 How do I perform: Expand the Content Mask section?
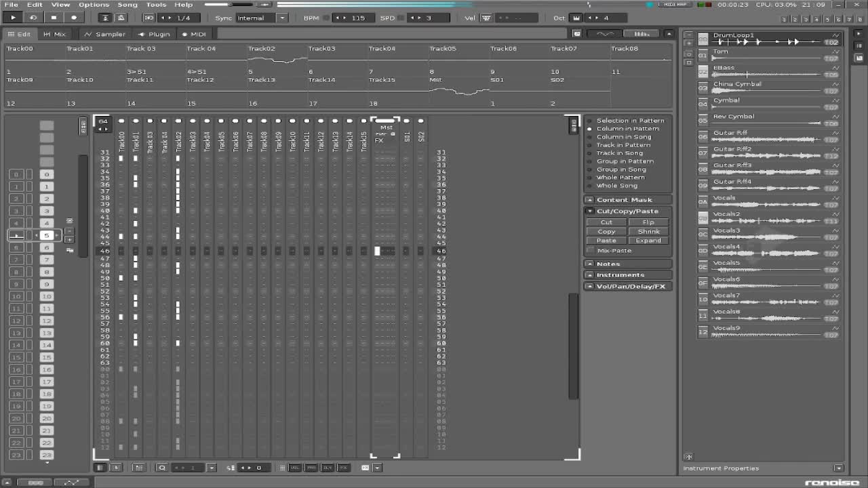(589, 200)
